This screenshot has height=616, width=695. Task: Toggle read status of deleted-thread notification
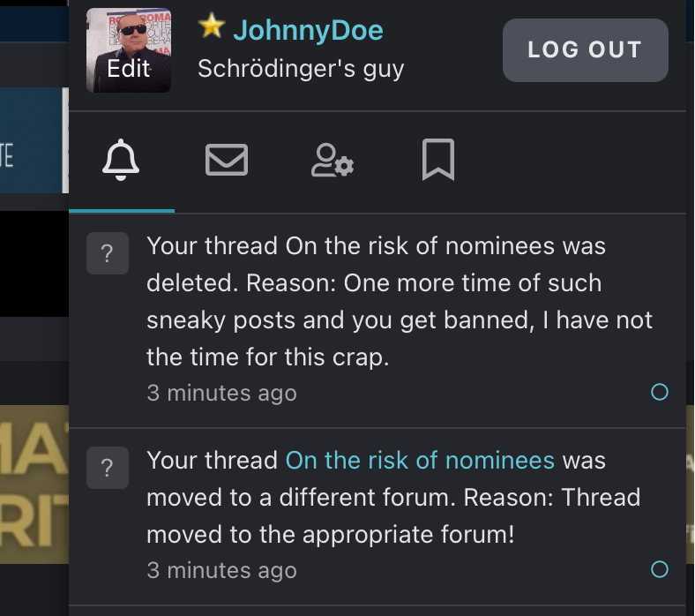tap(659, 392)
